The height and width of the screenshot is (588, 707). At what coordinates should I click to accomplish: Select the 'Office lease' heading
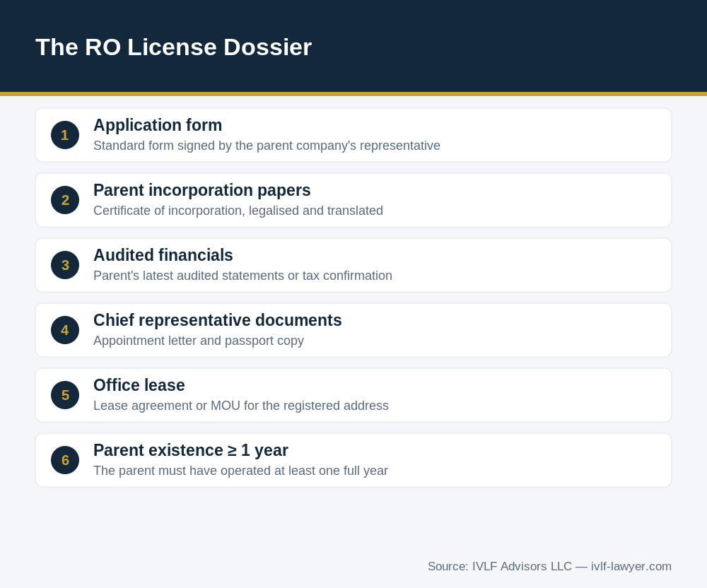[x=139, y=385]
